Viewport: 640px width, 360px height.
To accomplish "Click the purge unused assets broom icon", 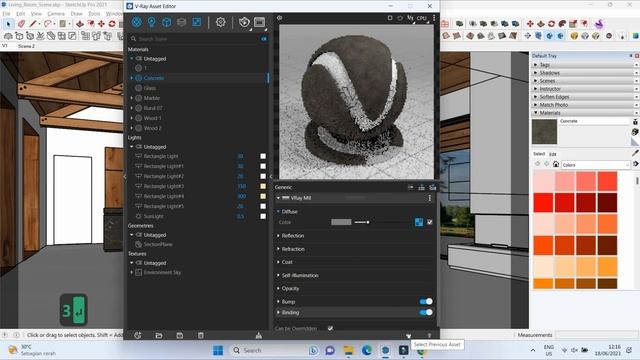I will (x=259, y=336).
